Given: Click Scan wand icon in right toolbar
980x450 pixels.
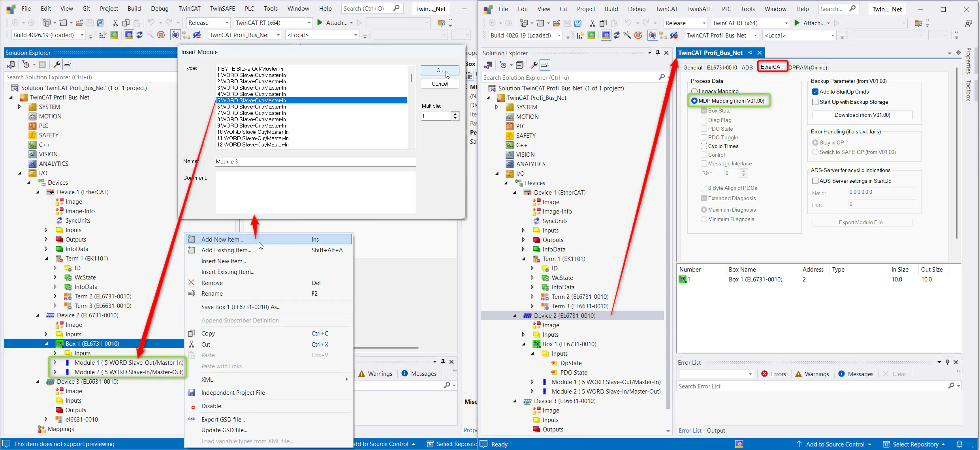Looking at the screenshot, I should coord(627,36).
